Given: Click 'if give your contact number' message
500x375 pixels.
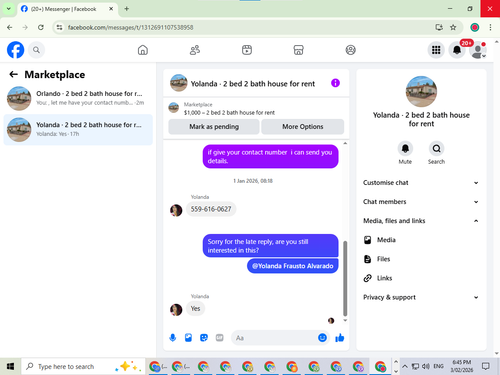Looking at the screenshot, I should (270, 156).
